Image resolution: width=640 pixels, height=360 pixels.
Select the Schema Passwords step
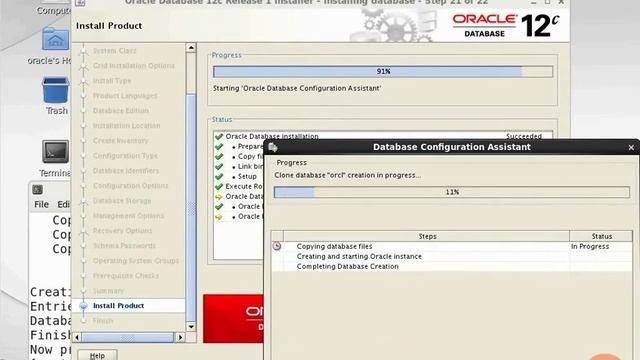tap(124, 246)
